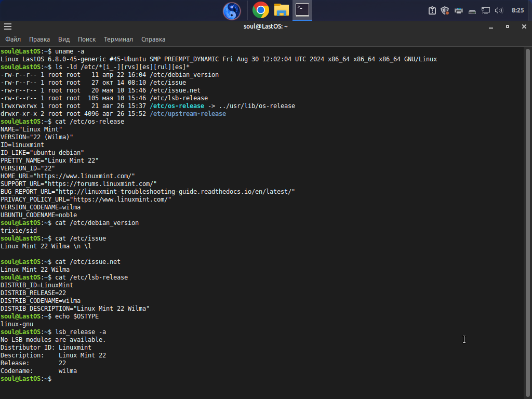Click the 'uname -a' command text
The width and height of the screenshot is (532, 399).
[x=70, y=51]
